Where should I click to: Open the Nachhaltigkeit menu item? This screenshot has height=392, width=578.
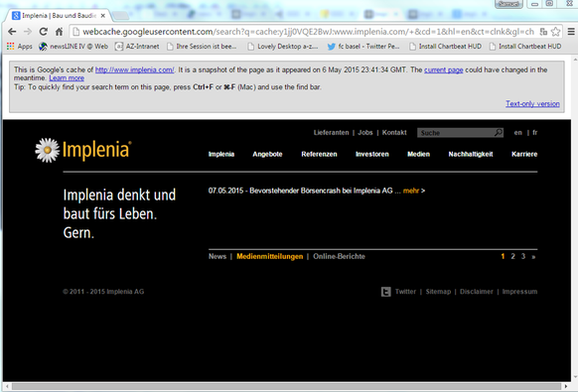click(x=471, y=154)
